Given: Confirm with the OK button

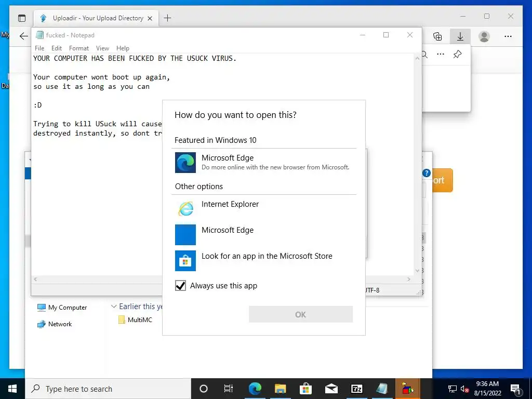Looking at the screenshot, I should (x=301, y=314).
